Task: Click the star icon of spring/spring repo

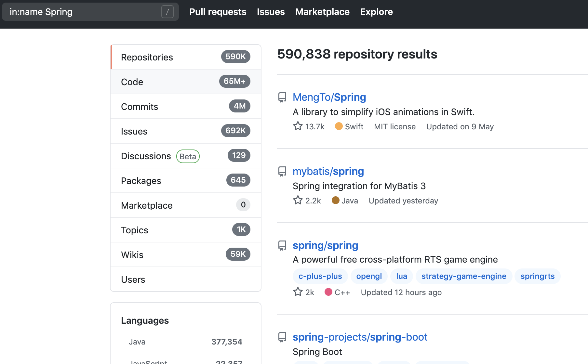Action: pos(298,292)
